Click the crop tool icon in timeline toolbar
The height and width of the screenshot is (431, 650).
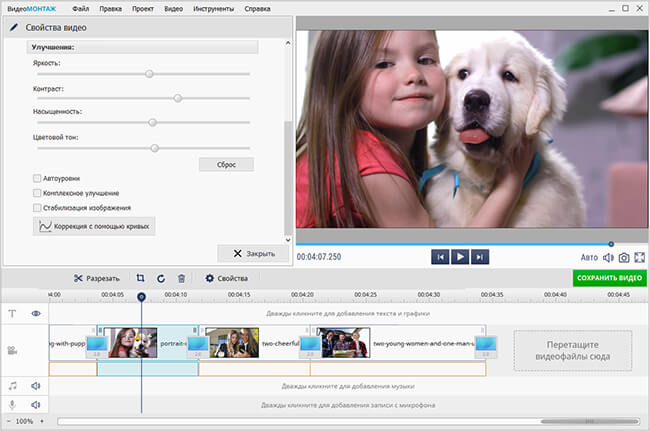tap(141, 278)
